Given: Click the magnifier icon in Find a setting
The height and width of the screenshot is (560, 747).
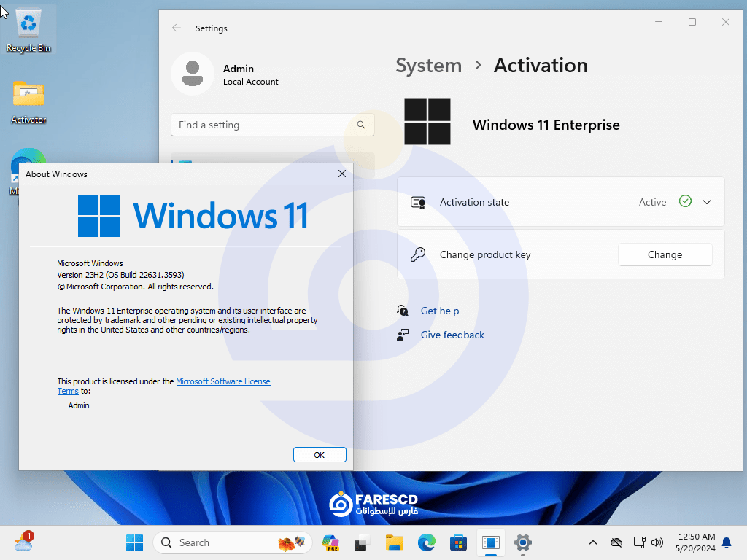Looking at the screenshot, I should (x=361, y=125).
